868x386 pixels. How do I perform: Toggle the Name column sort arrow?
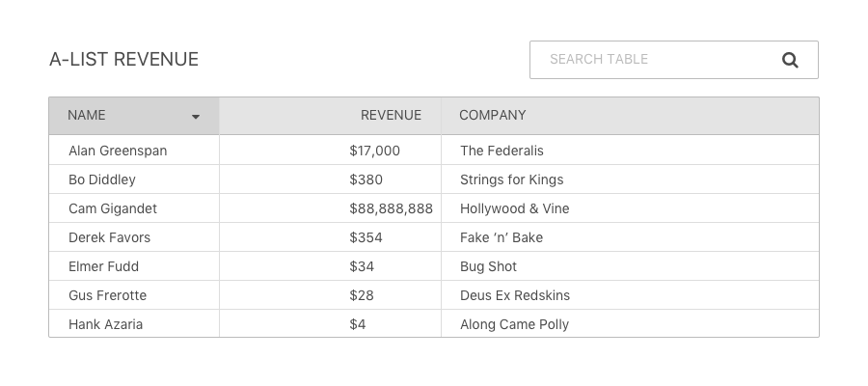click(196, 117)
